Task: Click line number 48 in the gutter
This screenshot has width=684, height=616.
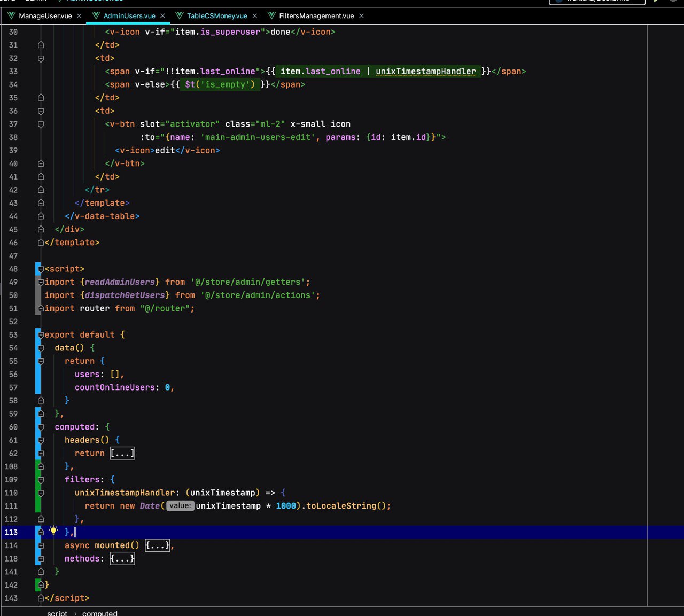Action: click(13, 269)
